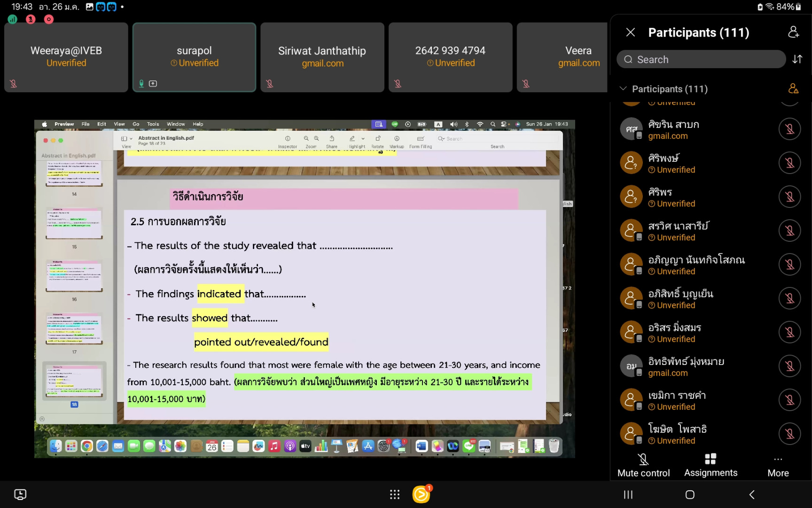The height and width of the screenshot is (508, 812).
Task: Open the Android app drawer grid icon
Action: (395, 494)
